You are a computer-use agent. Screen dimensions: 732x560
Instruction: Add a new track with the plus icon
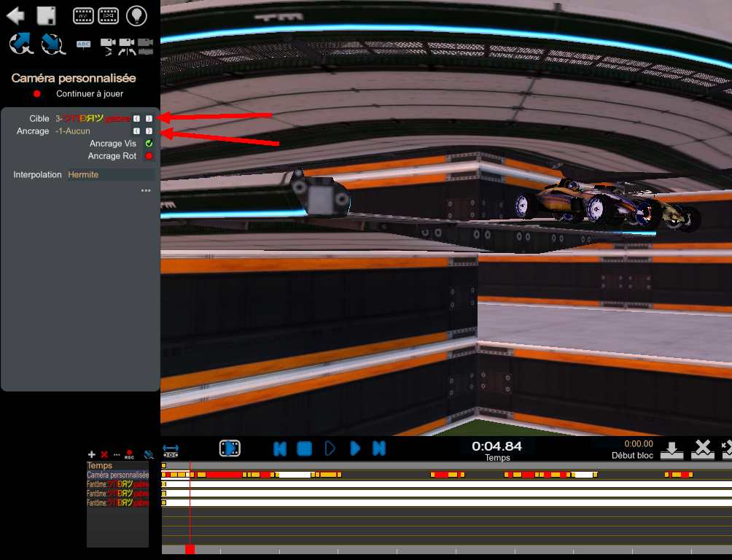tap(92, 454)
